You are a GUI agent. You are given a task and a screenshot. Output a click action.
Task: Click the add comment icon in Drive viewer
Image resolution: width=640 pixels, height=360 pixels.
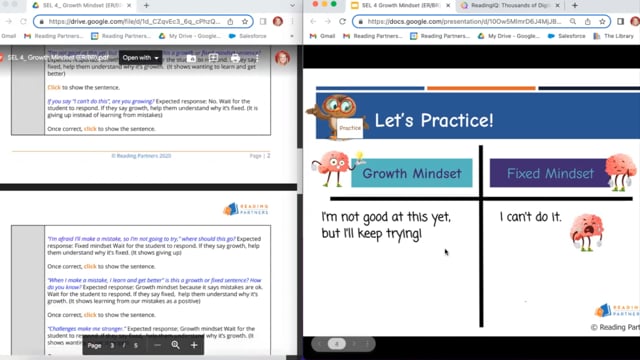[x=213, y=58]
